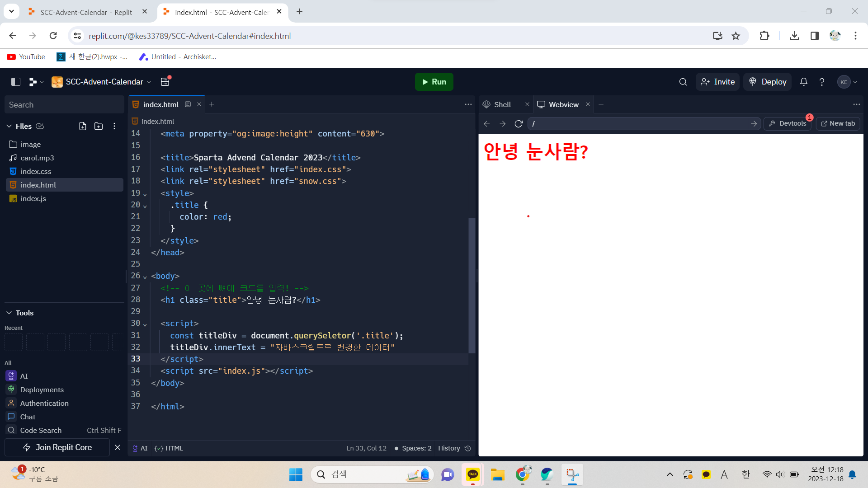Toggle the Replit sidebar panel icon
Image resolution: width=868 pixels, height=488 pixels.
click(x=16, y=82)
